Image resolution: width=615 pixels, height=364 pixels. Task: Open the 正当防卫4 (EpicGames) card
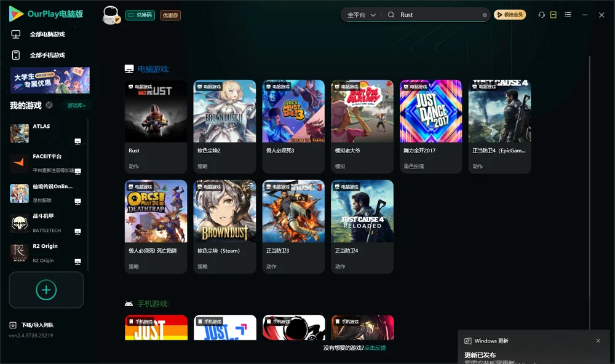499,126
